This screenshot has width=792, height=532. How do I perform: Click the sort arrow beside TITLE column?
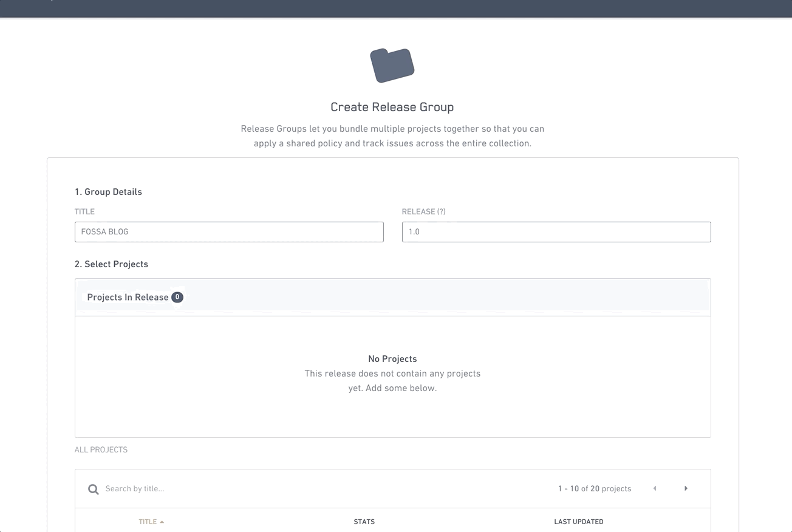click(162, 522)
